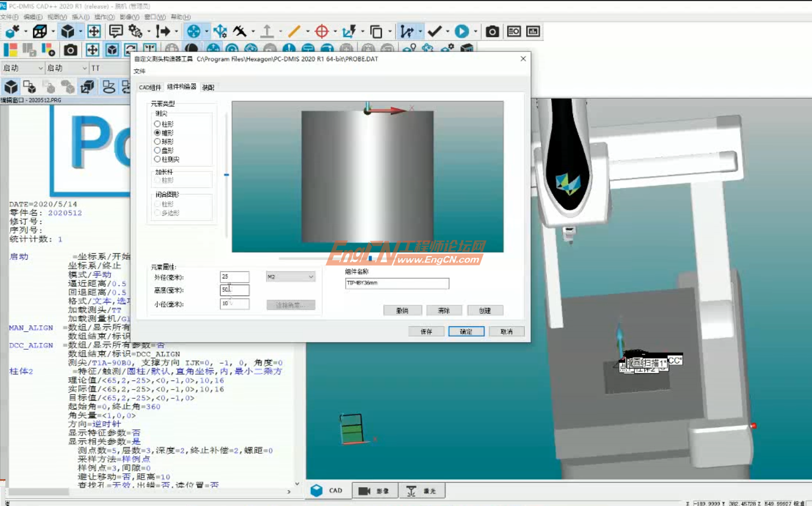Click the red crosshair target icon
The image size is (812, 506).
pyautogui.click(x=322, y=32)
